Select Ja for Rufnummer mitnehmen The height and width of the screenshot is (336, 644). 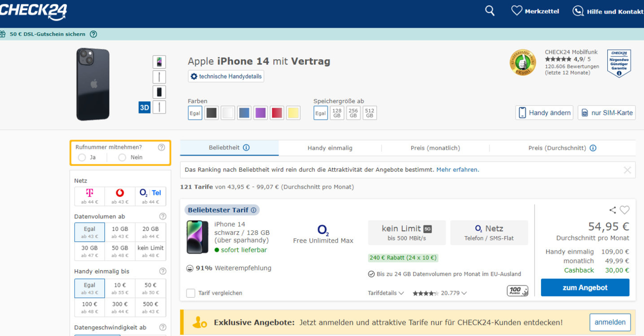pyautogui.click(x=82, y=157)
